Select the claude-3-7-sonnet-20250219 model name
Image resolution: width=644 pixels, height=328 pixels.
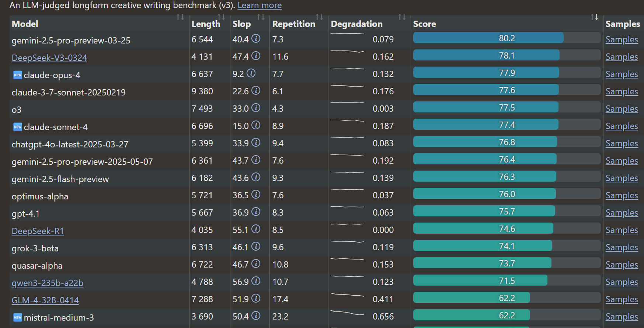pyautogui.click(x=69, y=93)
